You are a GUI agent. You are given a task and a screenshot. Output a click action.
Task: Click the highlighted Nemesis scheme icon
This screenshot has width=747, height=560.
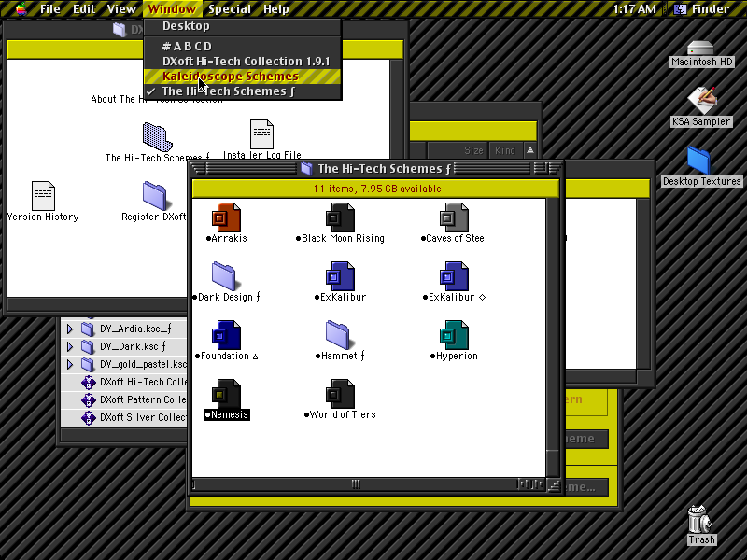pos(226,393)
